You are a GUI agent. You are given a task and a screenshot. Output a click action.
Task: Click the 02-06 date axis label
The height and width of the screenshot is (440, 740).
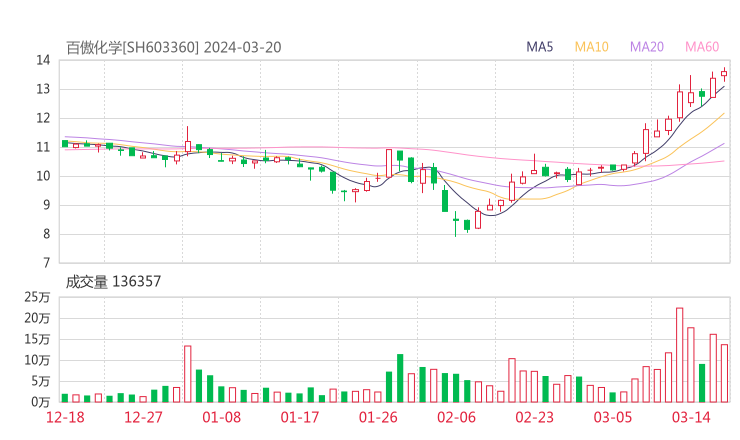456,417
